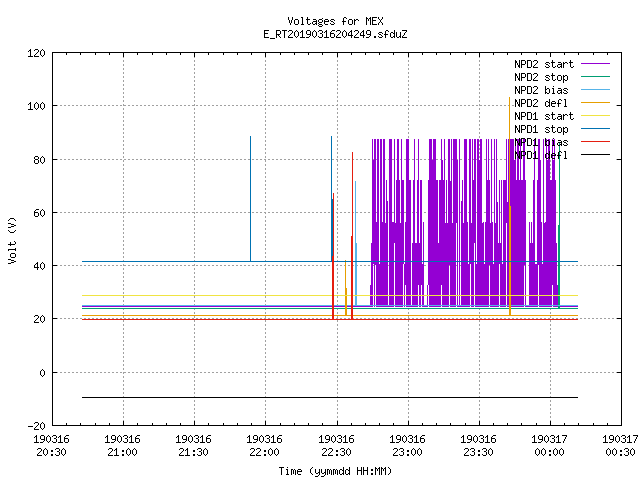Screen dimensions: 640x480
Task: Click the purple NPD2 start legend line
Action: click(x=595, y=64)
